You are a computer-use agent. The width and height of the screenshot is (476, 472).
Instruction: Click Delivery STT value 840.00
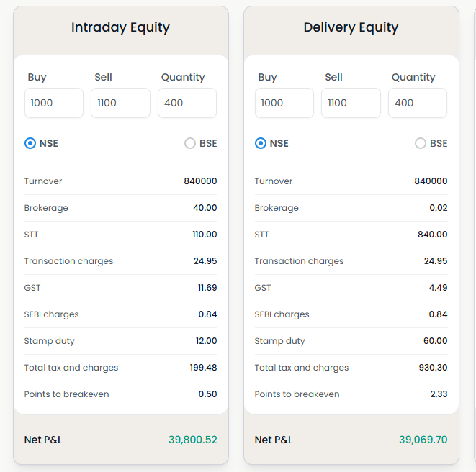[x=432, y=235]
